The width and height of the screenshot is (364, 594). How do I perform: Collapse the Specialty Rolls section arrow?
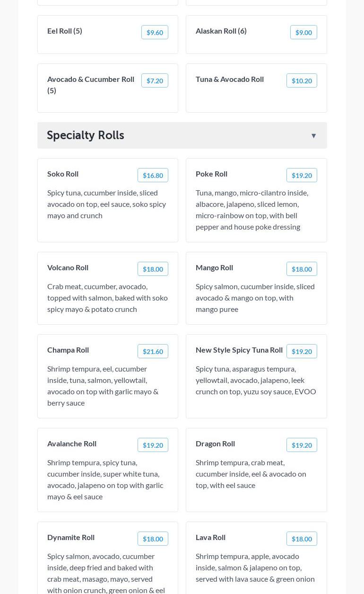click(x=313, y=136)
